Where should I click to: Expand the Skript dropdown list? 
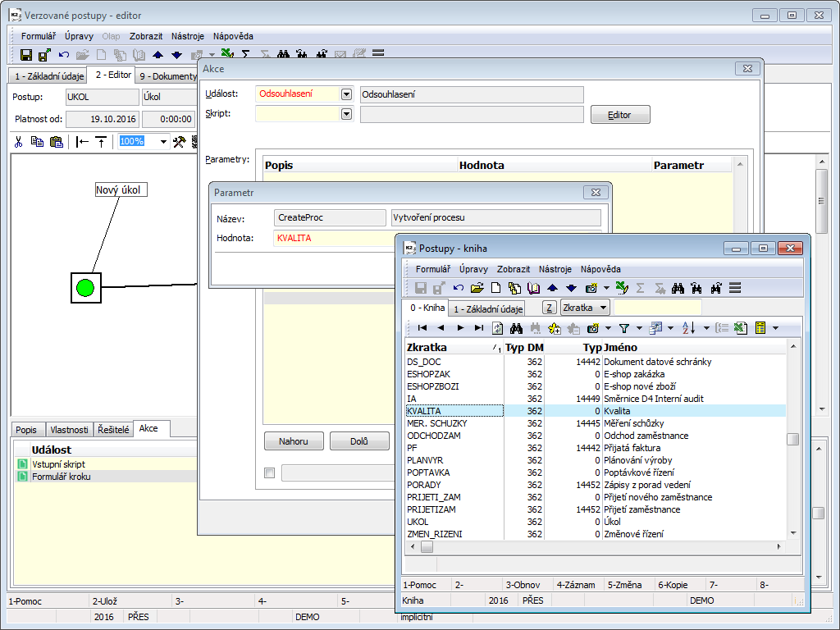(x=346, y=114)
